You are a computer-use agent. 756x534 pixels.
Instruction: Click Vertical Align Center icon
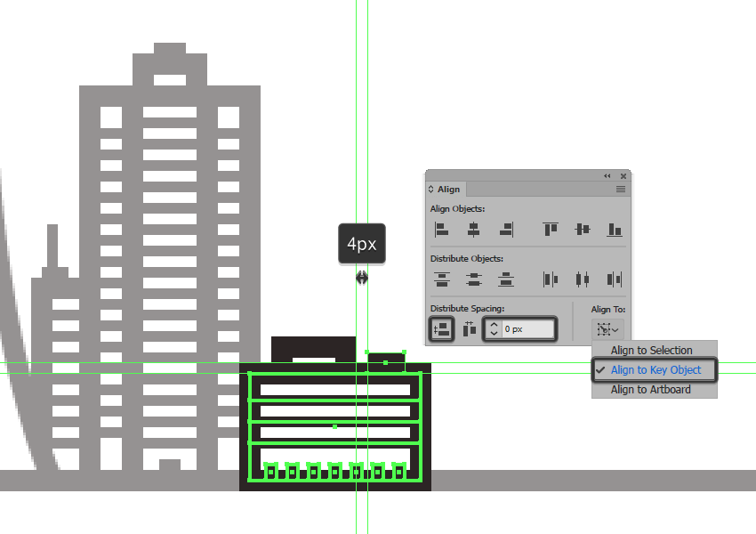tap(583, 230)
